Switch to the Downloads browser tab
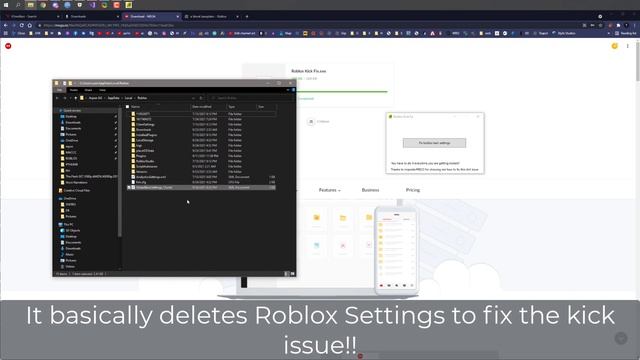Viewport: 640px width, 360px height. click(x=91, y=17)
